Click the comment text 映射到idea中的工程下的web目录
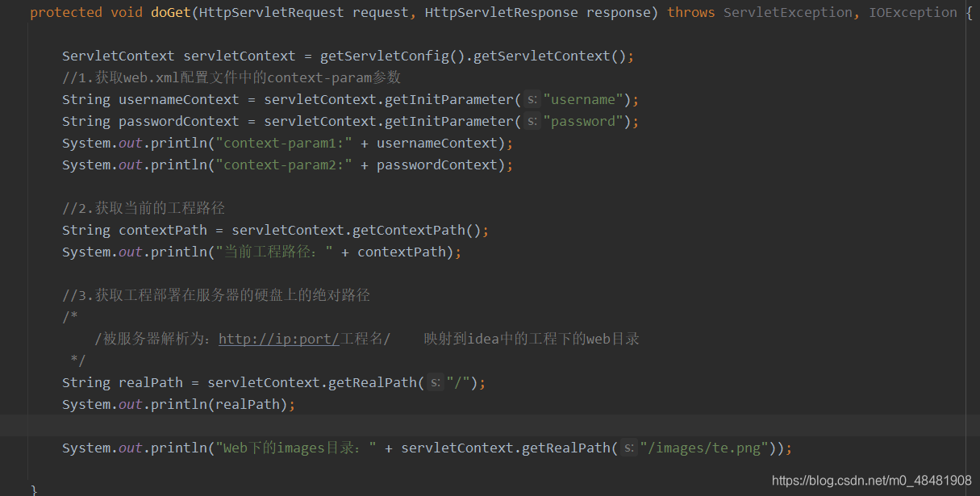Screen dimensions: 980x496 532,339
